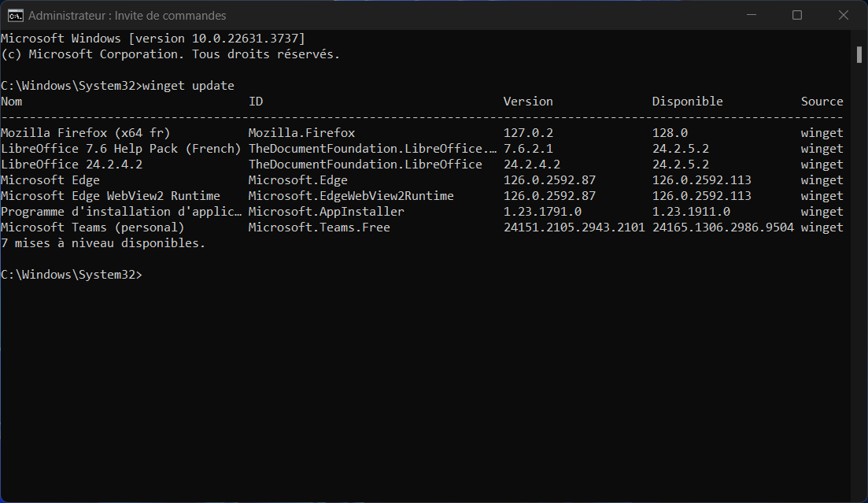Select the 'Source' column header
Image resolution: width=868 pixels, height=503 pixels.
coord(822,102)
